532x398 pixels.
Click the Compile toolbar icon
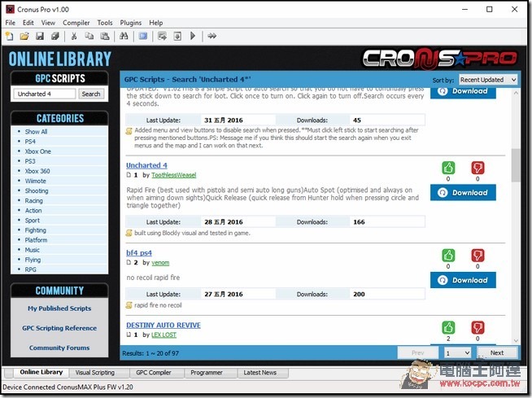point(162,36)
